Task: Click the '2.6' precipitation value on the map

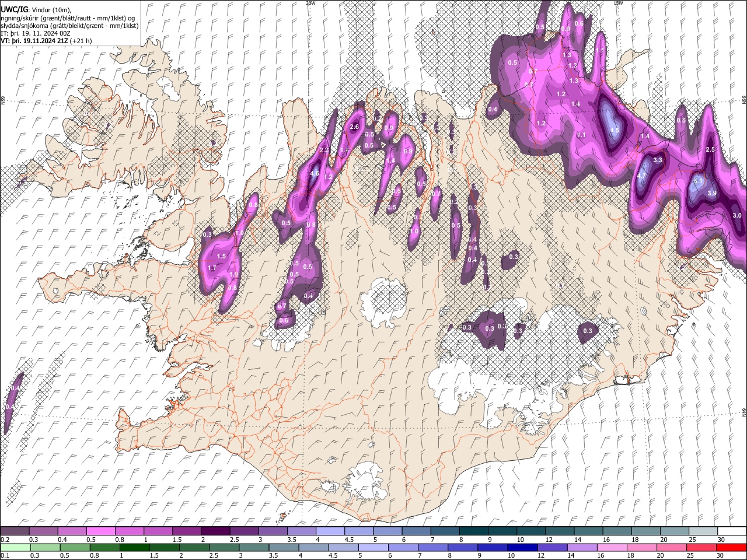Action: tap(354, 127)
